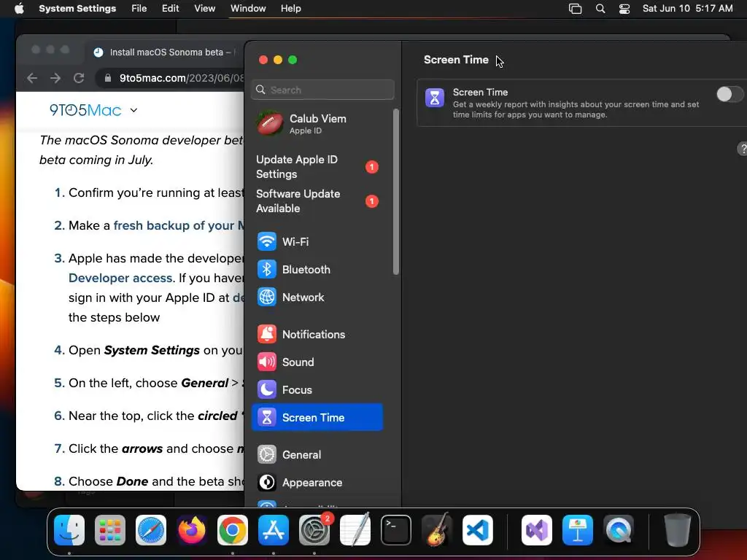Open General settings in sidebar

pos(317,454)
